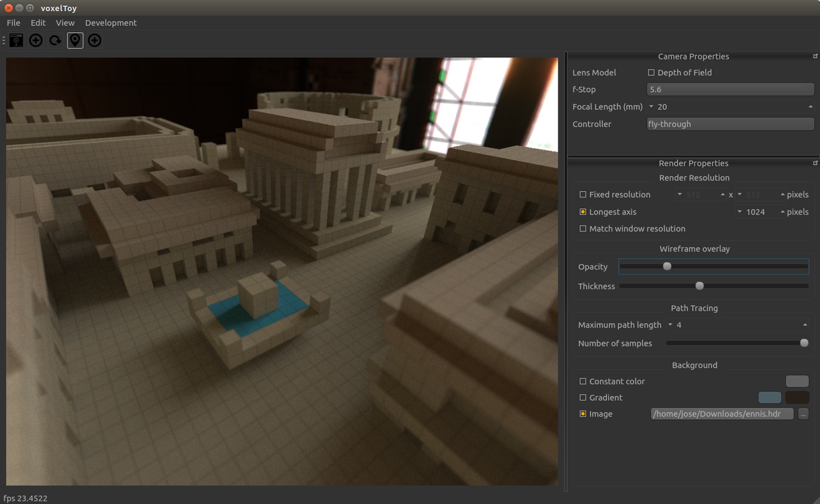Screen dimensions: 820x504
Task: Open the View menu
Action: [x=66, y=23]
